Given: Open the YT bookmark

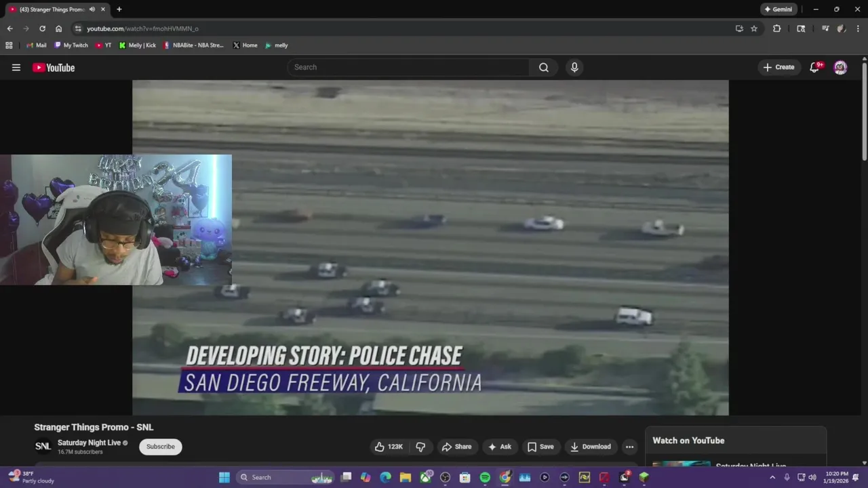Looking at the screenshot, I should click(x=104, y=45).
